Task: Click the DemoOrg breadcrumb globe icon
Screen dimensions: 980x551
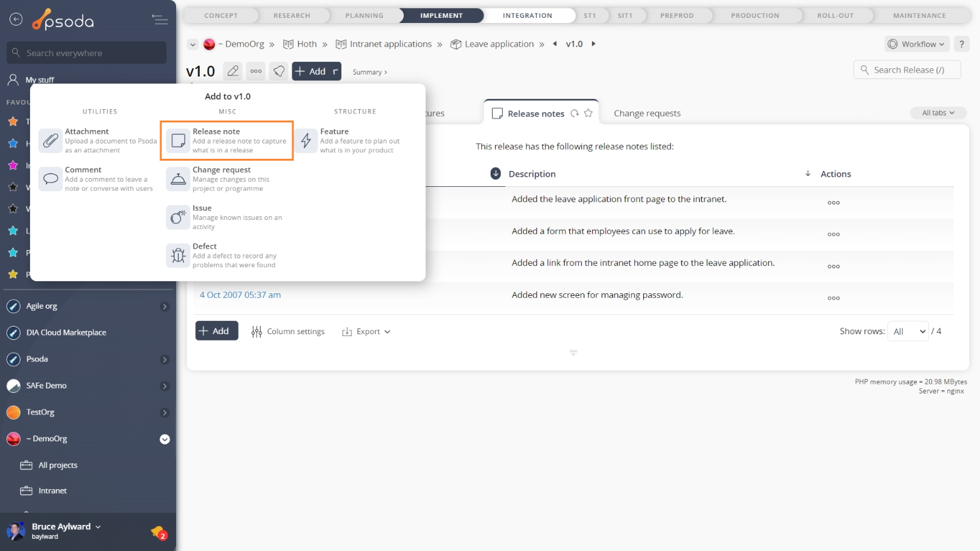Action: (x=209, y=44)
